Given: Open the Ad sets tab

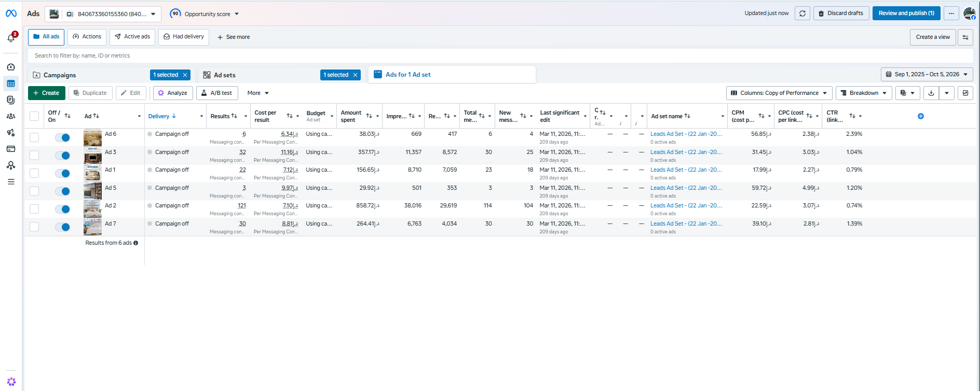Looking at the screenshot, I should click(x=225, y=75).
